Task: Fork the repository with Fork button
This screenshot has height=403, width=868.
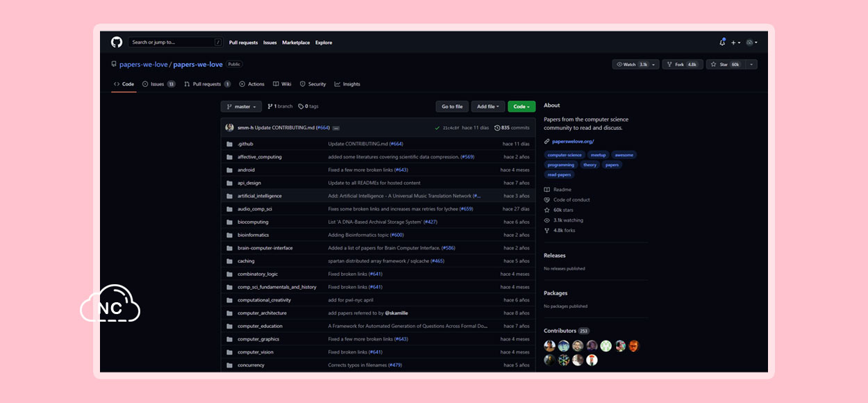Action: (x=682, y=65)
